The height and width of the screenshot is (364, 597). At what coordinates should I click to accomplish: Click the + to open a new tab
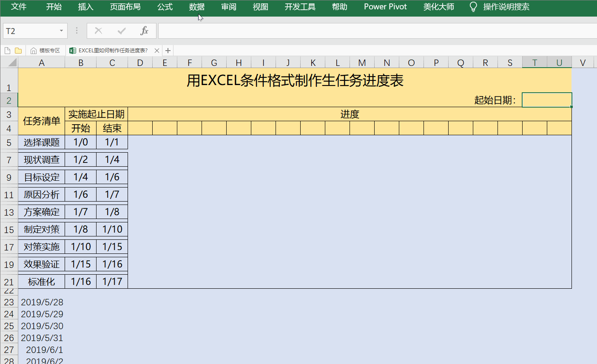pyautogui.click(x=168, y=50)
